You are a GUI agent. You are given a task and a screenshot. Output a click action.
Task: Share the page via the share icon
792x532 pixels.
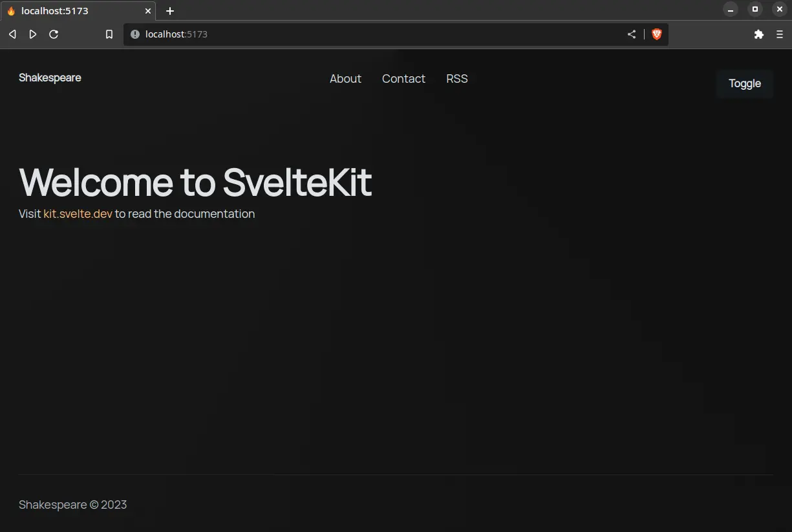tap(632, 34)
